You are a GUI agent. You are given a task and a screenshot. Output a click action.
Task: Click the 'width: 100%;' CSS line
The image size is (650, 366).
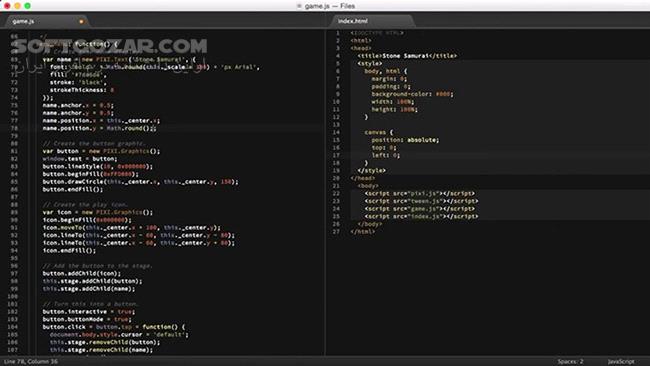point(393,102)
